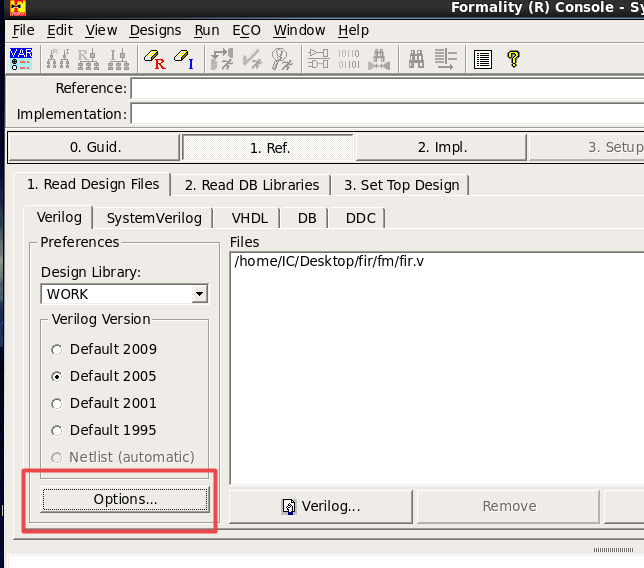Screen dimensions: 644x568
Task: Click the binoculars find icon
Action: pos(416,59)
